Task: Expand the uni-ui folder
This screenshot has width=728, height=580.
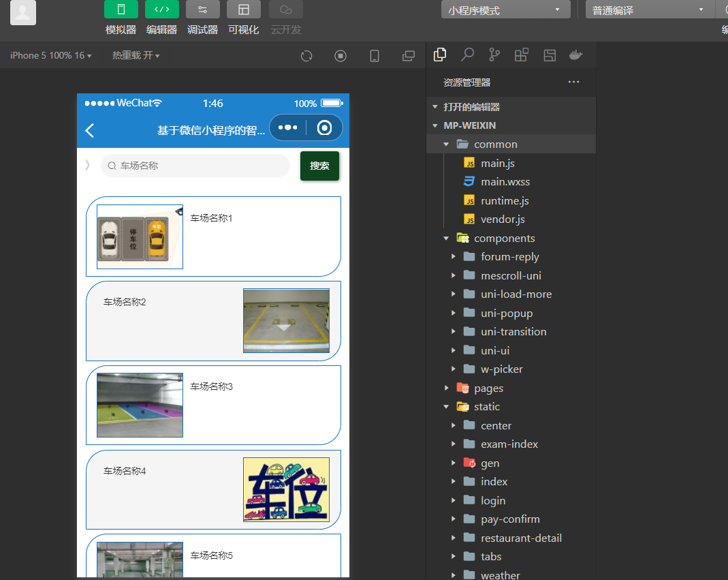Action: tap(511, 350)
